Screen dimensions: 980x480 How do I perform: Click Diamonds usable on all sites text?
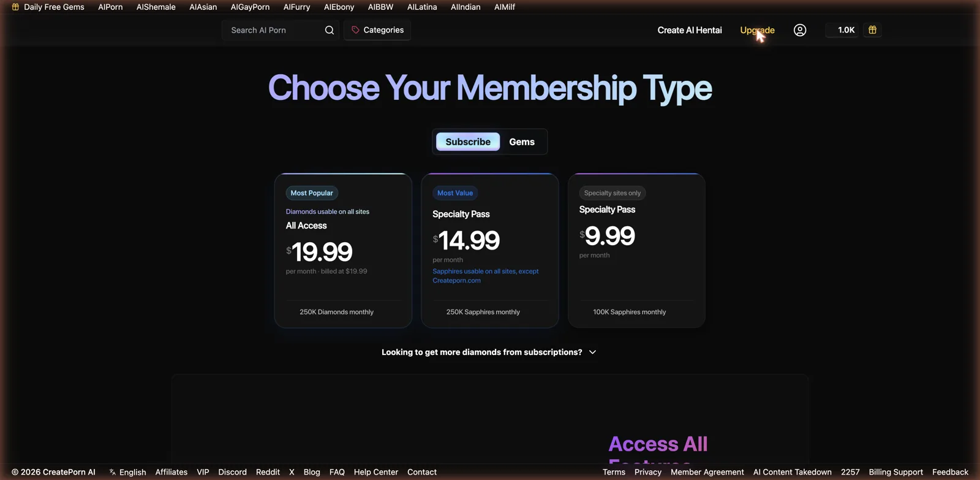pyautogui.click(x=328, y=211)
